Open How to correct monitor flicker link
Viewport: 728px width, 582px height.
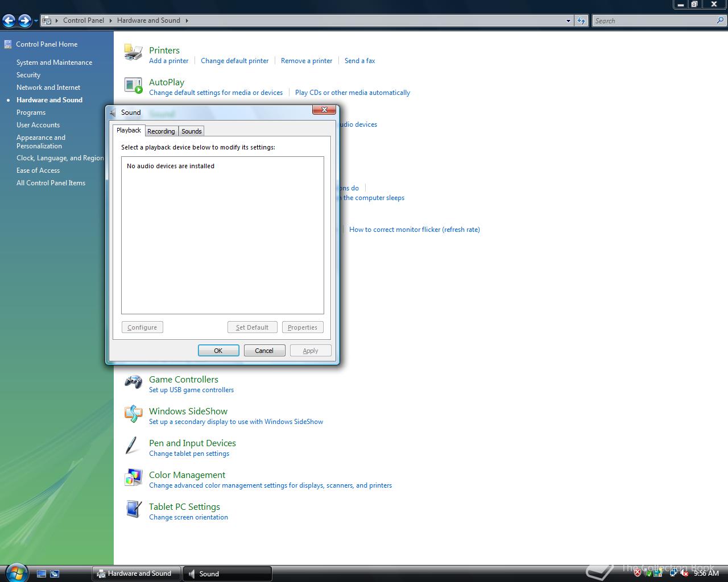[x=415, y=230]
